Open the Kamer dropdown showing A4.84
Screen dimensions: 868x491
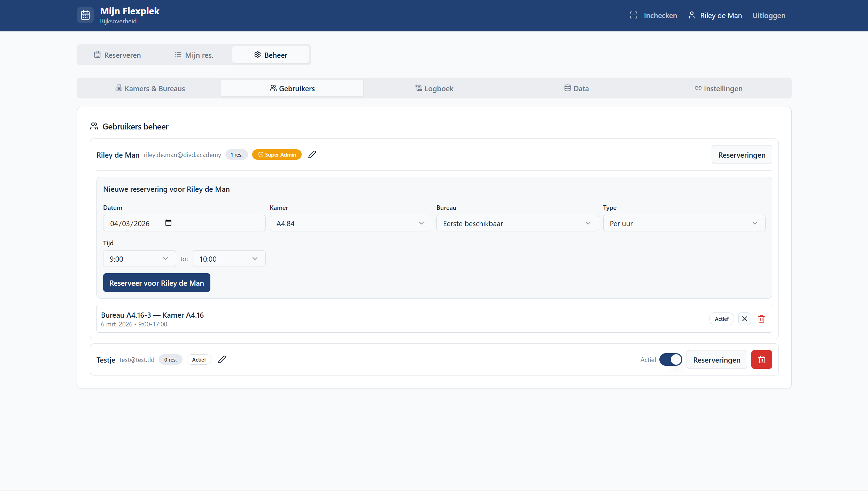[x=350, y=223]
